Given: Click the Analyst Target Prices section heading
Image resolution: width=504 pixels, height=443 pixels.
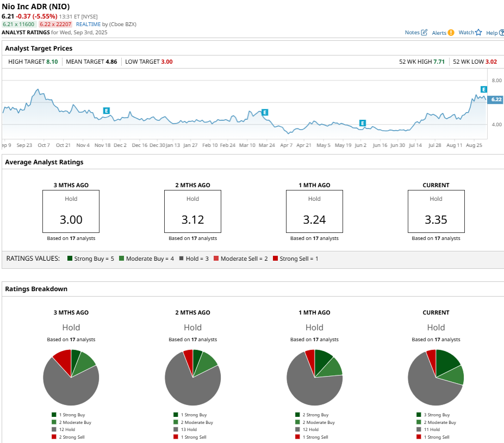Looking at the screenshot, I should (39, 48).
